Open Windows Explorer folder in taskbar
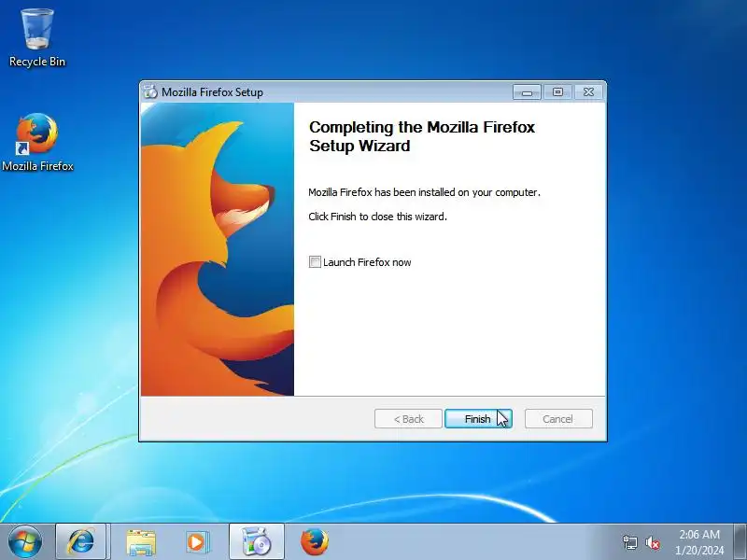 click(x=141, y=542)
